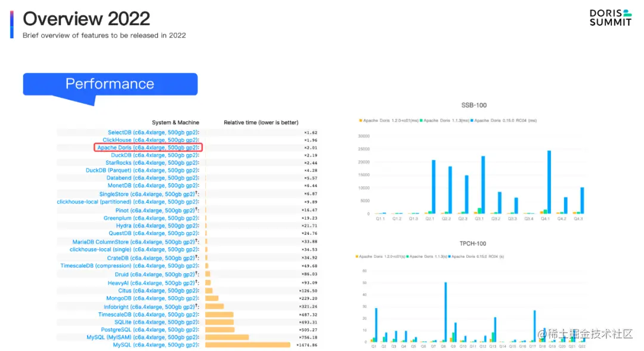Open the TimescaleDB (compression) entry

(x=130, y=266)
